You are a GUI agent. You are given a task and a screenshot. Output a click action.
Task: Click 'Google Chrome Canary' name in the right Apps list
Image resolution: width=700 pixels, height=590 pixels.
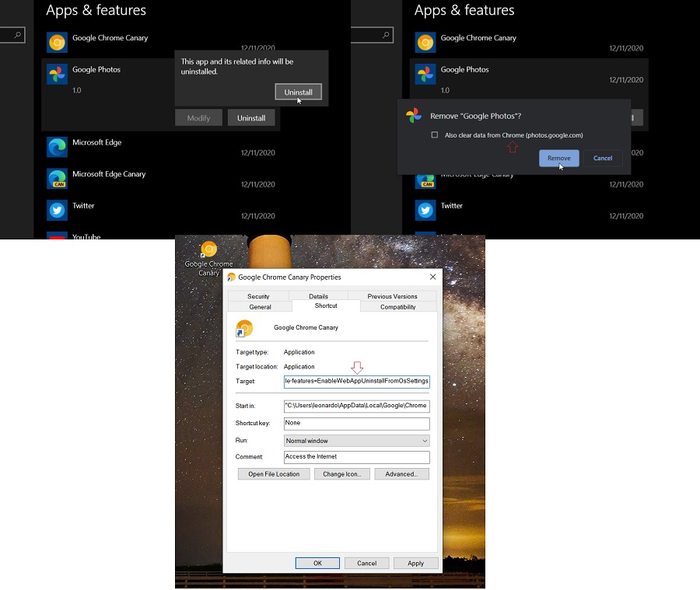(478, 38)
